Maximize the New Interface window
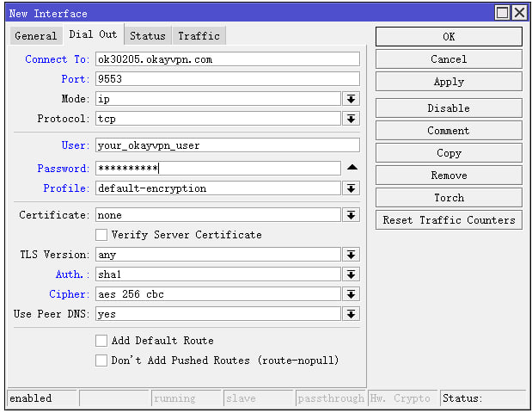Viewport: 532px width, 413px height. coord(503,13)
